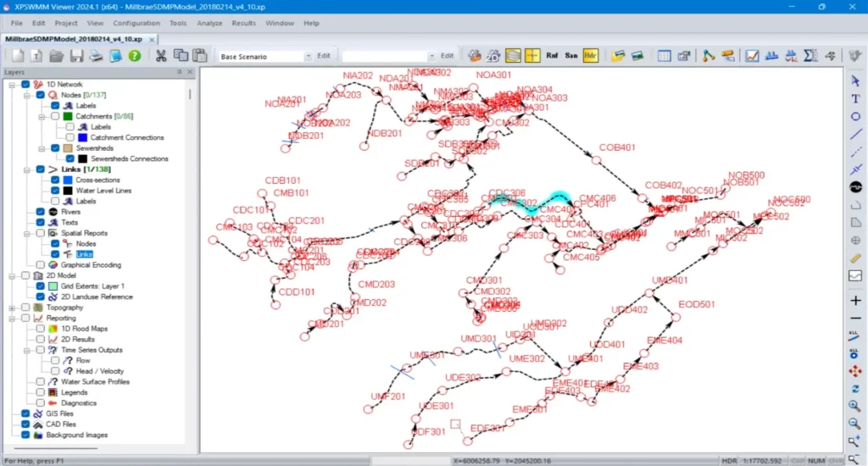868x466 pixels.
Task: Click the plus icon in right toolbar
Action: tap(855, 301)
